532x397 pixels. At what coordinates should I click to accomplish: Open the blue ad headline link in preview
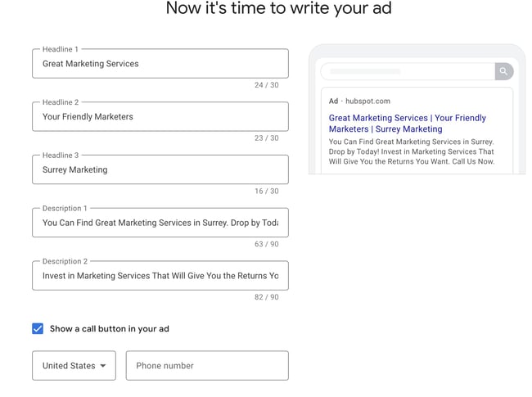[407, 124]
